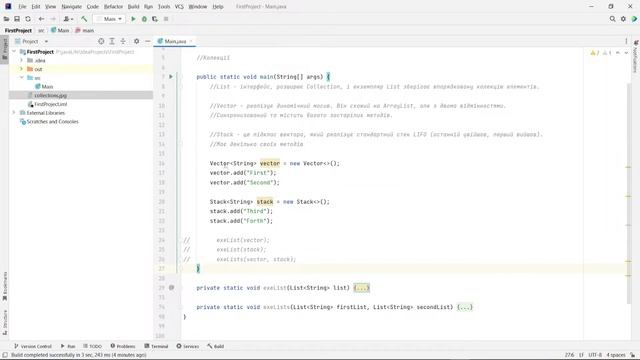Open Project panel options gear
The image size is (640, 360).
(136, 41)
